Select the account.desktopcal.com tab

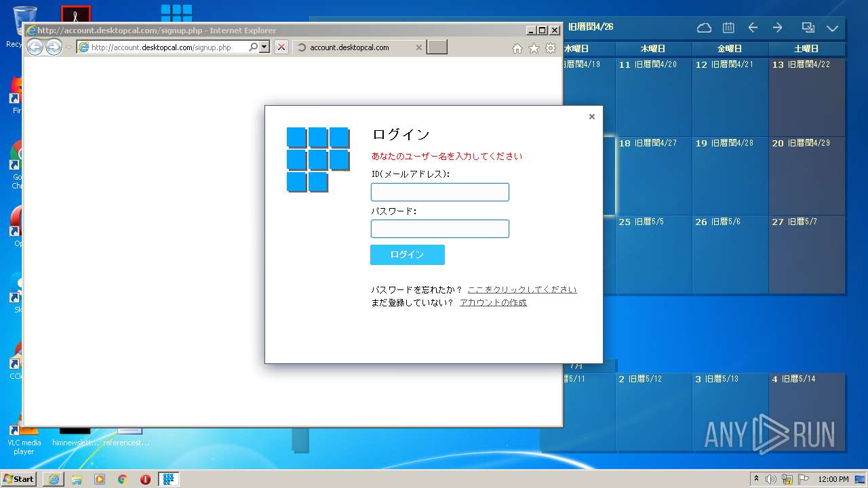click(359, 47)
